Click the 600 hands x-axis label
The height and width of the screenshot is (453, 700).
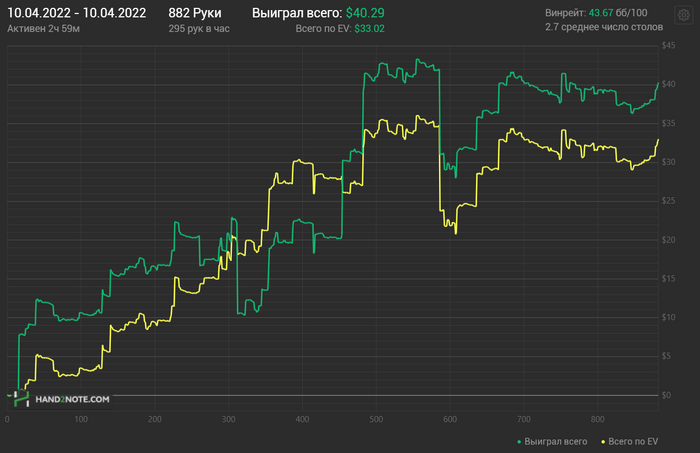450,419
